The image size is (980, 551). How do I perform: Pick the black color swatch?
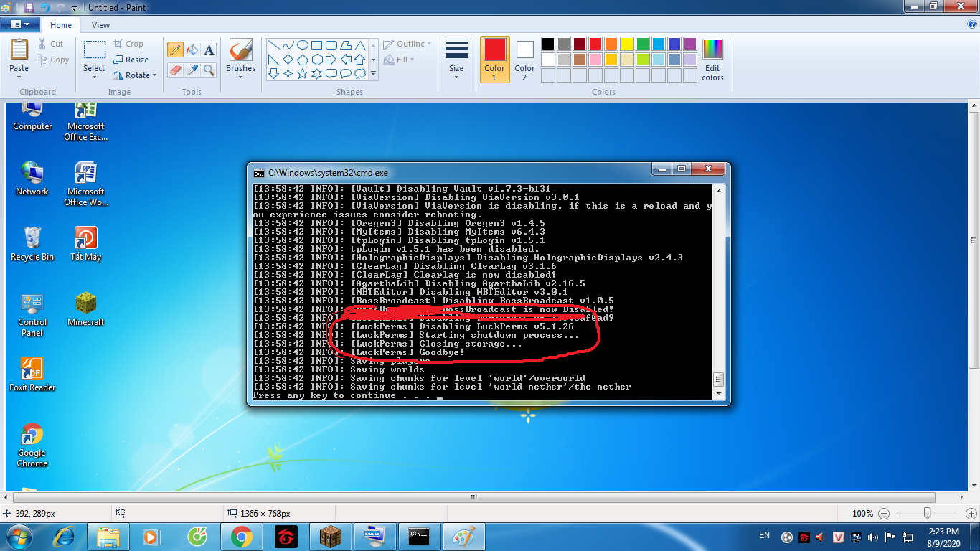[x=548, y=44]
